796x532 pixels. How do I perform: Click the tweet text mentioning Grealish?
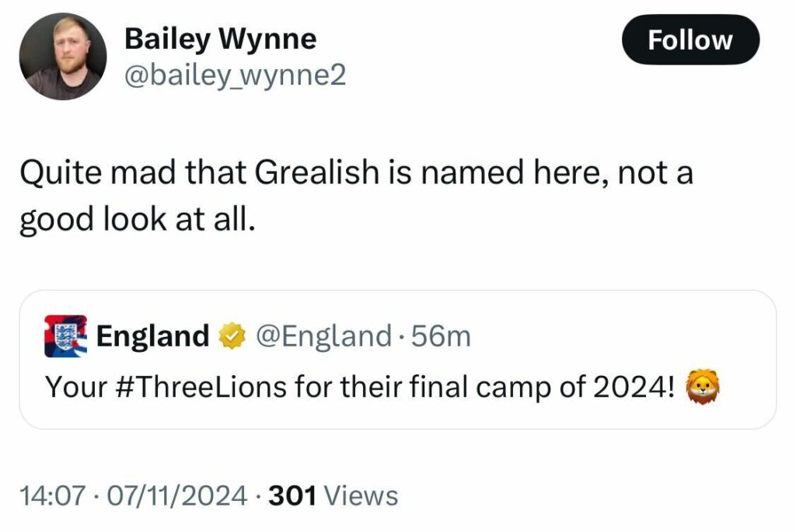[356, 196]
